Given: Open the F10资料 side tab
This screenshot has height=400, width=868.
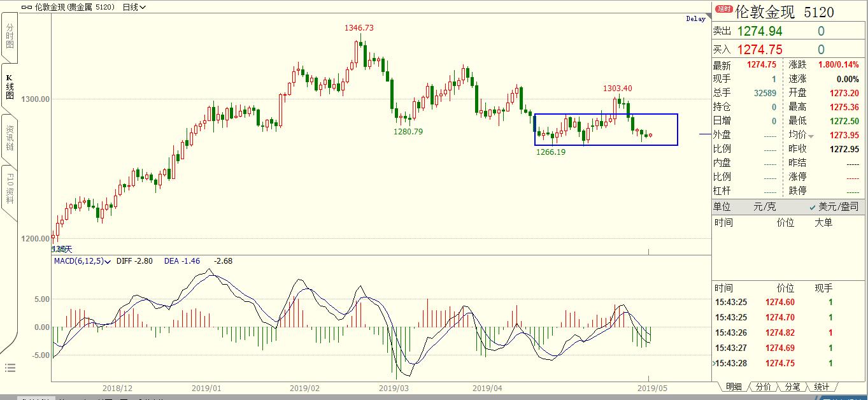Looking at the screenshot, I should click(x=10, y=187).
